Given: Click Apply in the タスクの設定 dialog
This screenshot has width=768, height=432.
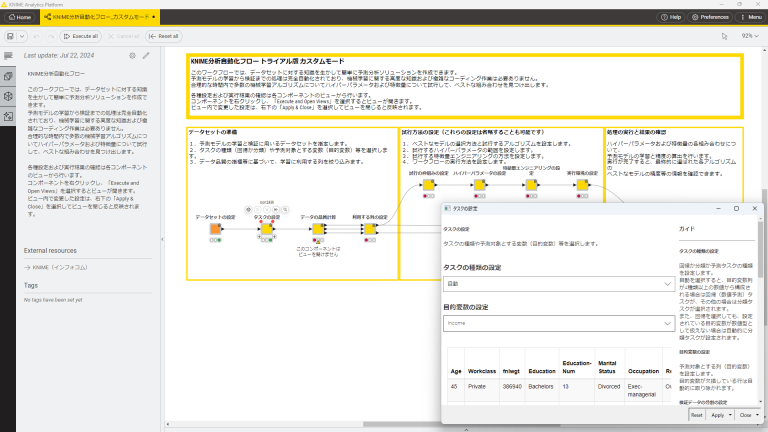Looking at the screenshot, I should (718, 415).
